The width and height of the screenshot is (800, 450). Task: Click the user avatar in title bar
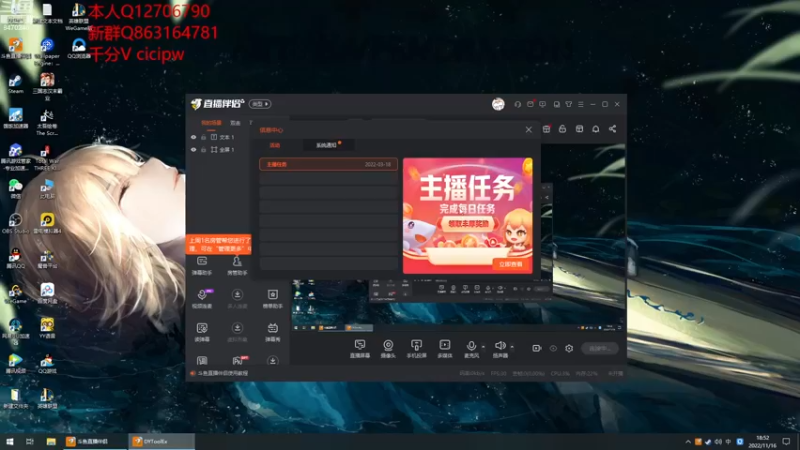498,104
